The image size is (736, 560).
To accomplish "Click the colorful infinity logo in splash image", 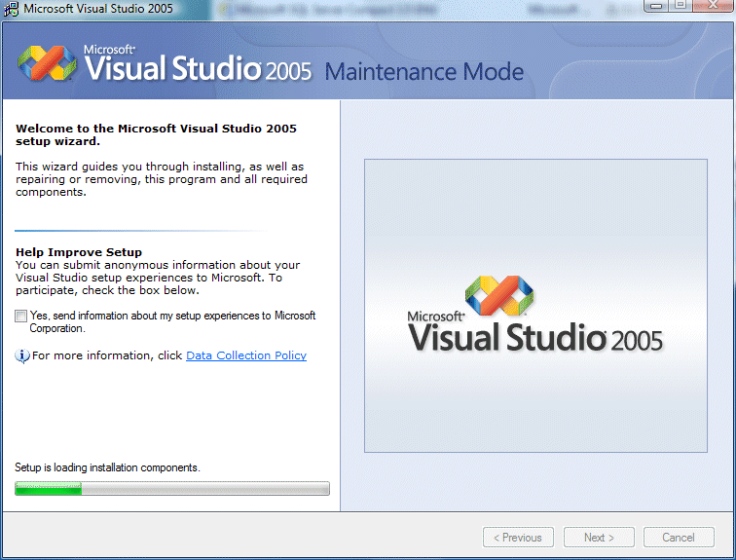I will pyautogui.click(x=499, y=295).
